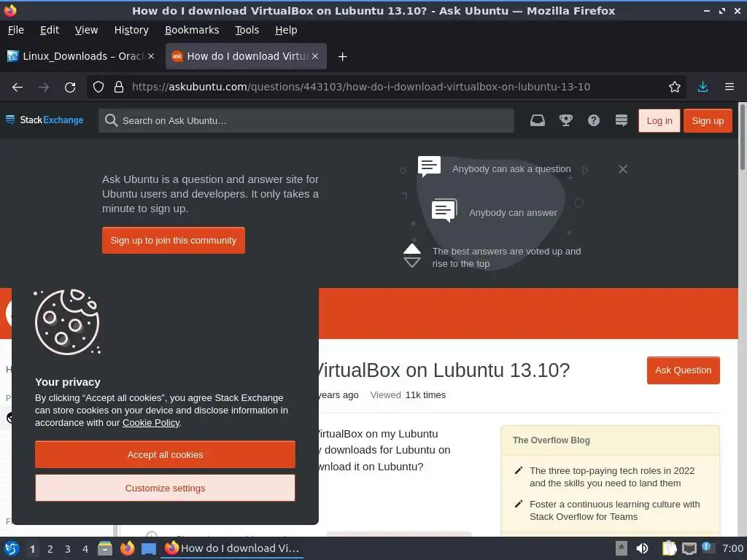
Task: Click the taskbar clock showing 7:00
Action: (x=732, y=548)
